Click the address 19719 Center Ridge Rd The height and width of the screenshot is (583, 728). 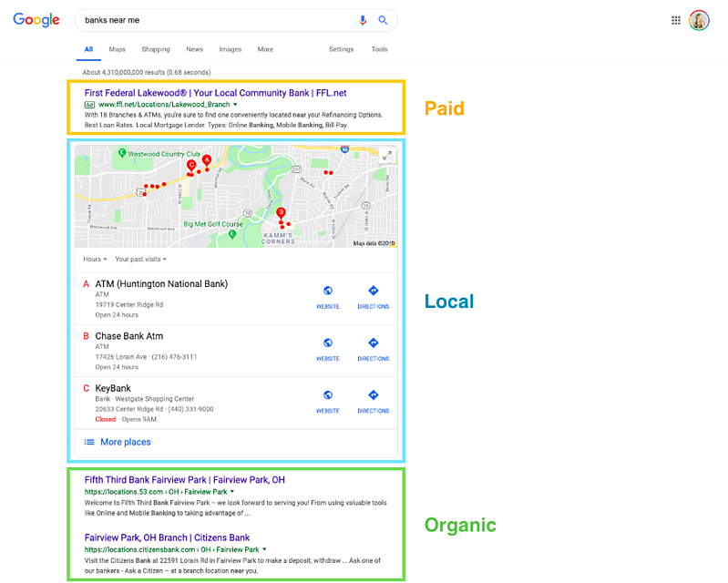click(x=129, y=304)
